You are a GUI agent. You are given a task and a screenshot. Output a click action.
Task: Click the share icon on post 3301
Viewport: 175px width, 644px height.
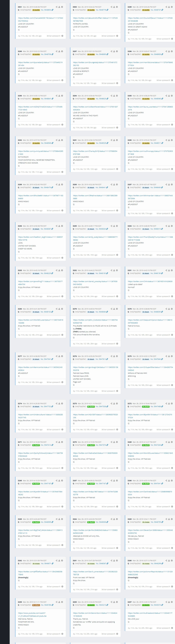56,7
